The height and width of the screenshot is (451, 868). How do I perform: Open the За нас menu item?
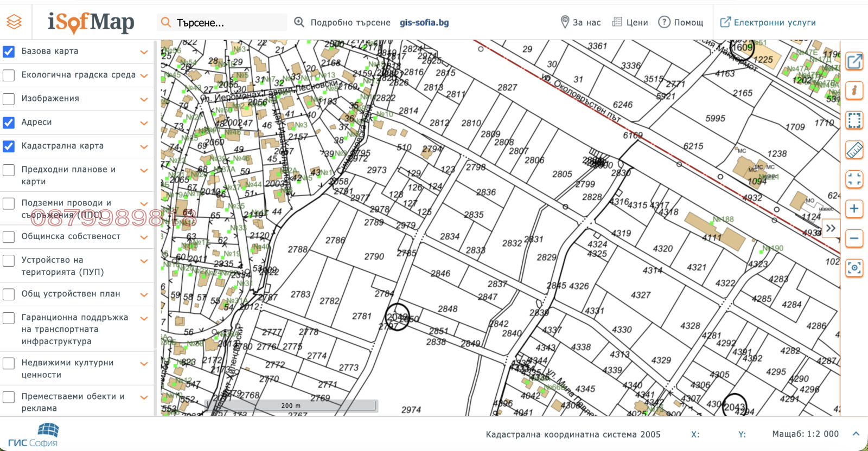580,22
